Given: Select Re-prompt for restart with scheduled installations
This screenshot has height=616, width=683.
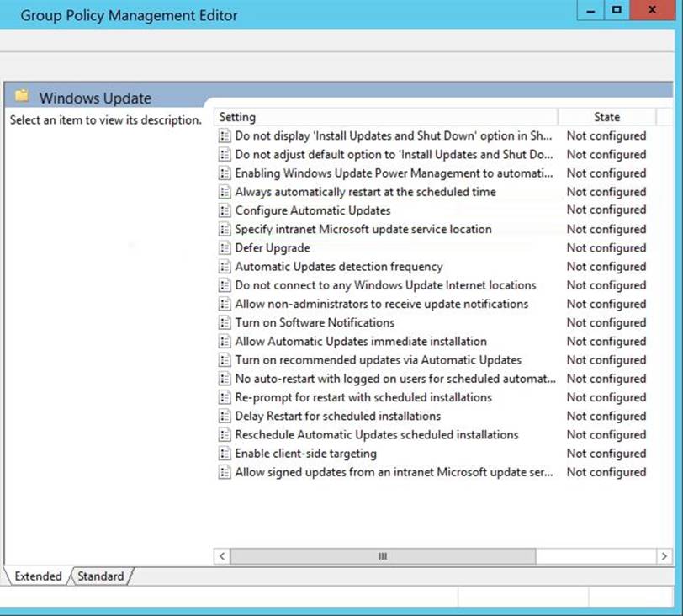Looking at the screenshot, I should (363, 397).
